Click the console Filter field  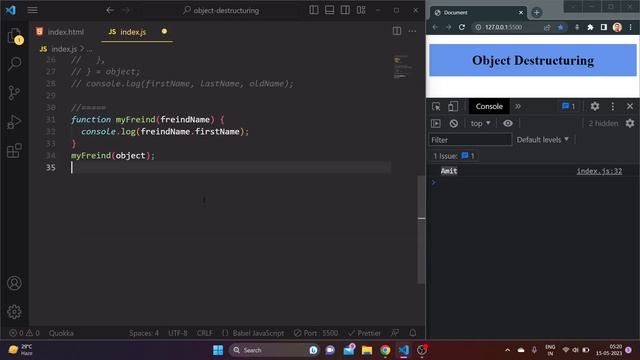(x=470, y=140)
